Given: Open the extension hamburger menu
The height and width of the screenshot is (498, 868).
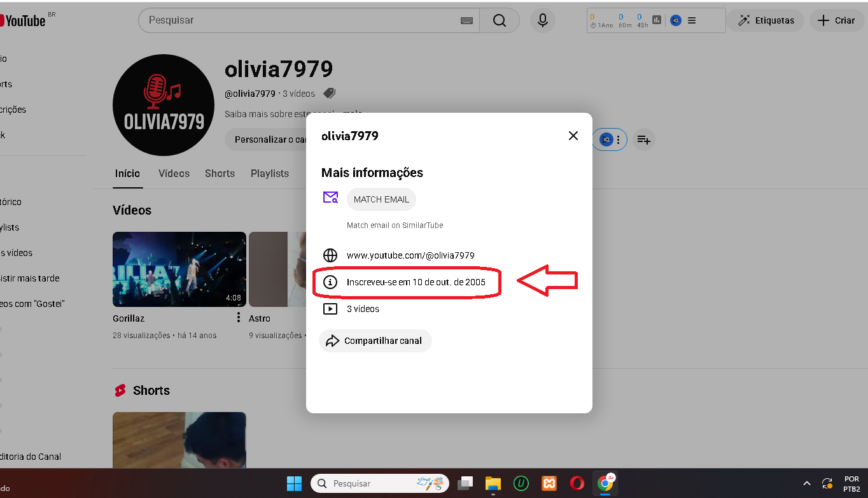Looking at the screenshot, I should (692, 20).
